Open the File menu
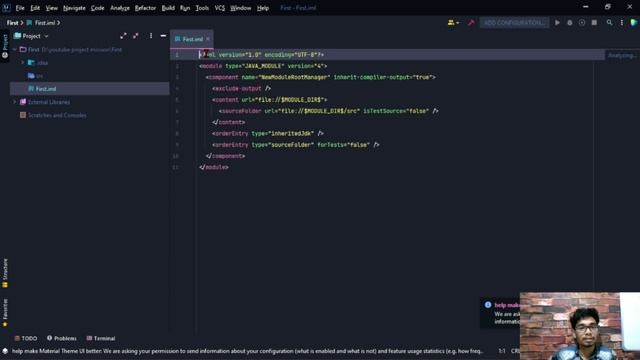640x360 pixels. pos(20,8)
